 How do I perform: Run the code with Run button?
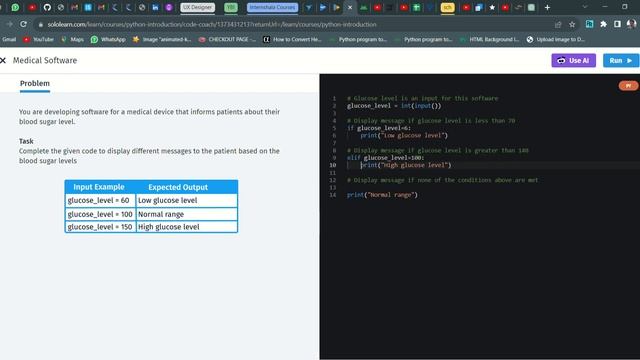[x=621, y=60]
